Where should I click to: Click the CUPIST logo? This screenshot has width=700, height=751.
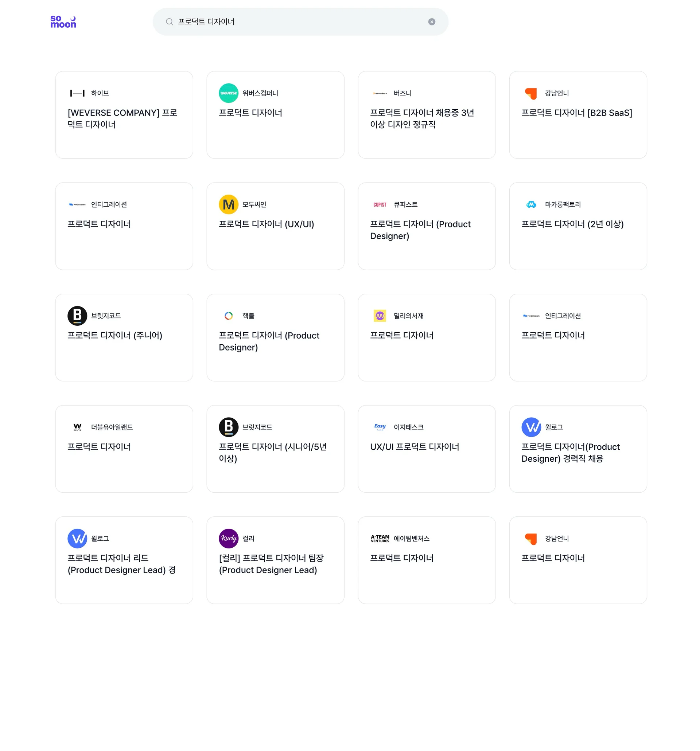click(380, 204)
